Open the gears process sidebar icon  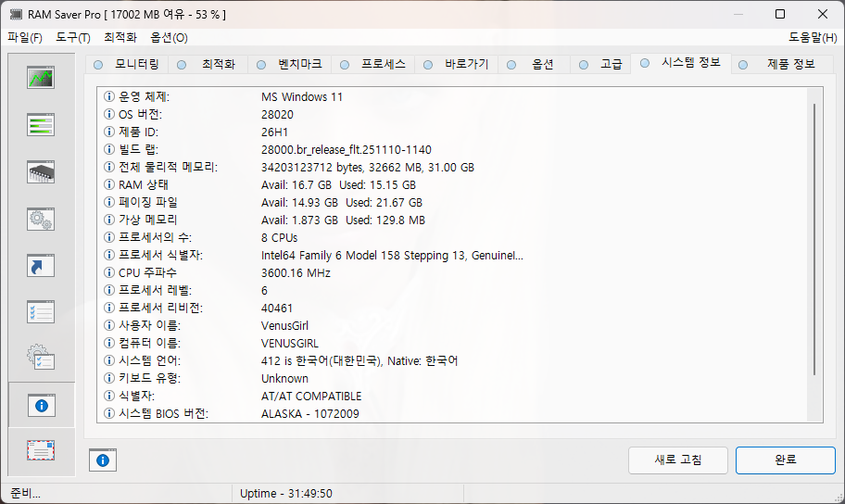41,219
